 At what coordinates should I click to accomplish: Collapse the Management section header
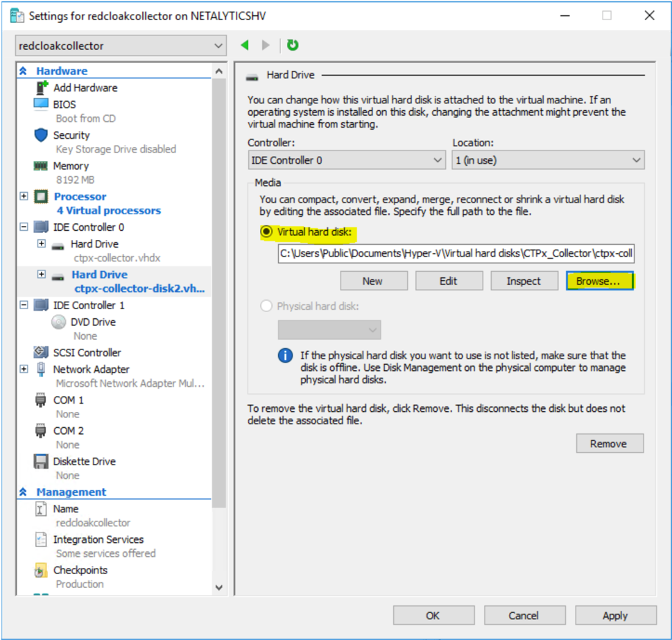[x=23, y=492]
